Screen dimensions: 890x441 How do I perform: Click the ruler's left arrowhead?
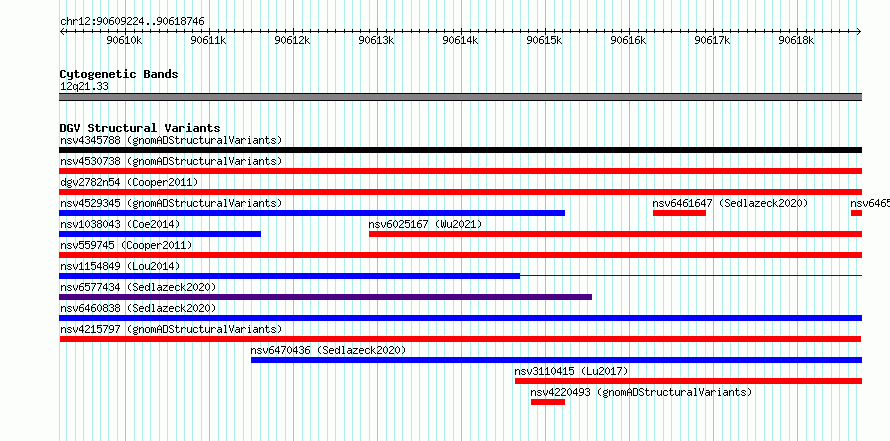pyautogui.click(x=62, y=31)
